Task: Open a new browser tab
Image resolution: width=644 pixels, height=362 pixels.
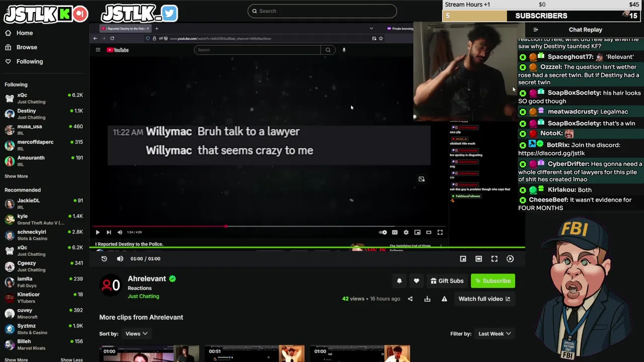Action: pos(156,28)
